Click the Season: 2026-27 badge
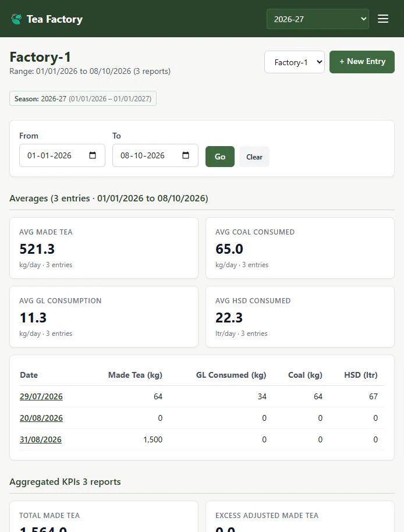 [x=83, y=99]
